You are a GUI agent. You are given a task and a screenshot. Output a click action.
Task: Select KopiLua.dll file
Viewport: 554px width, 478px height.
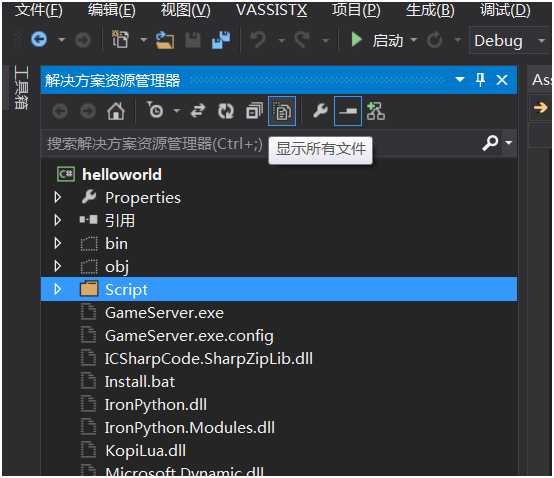[x=145, y=451]
